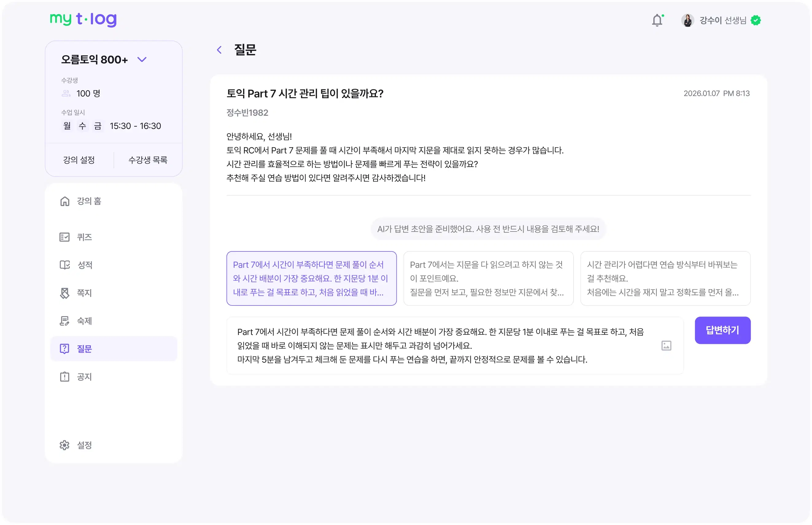Open the 퀴즈 menu item
This screenshot has height=525, width=812.
[114, 237]
